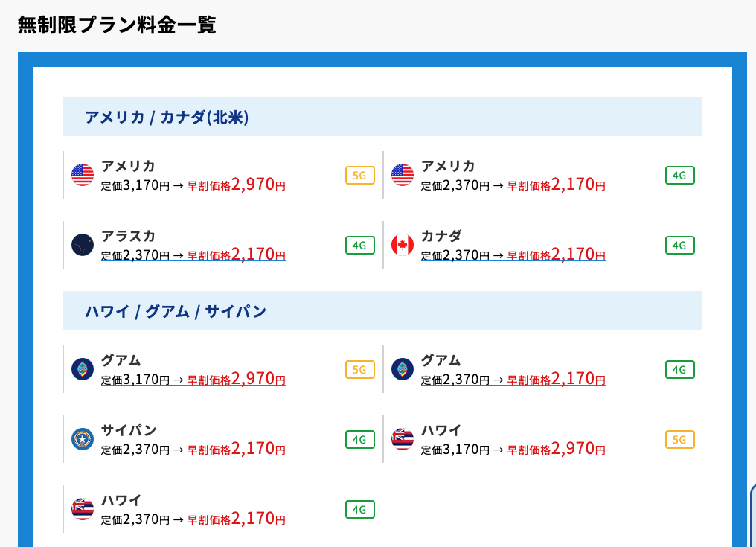Click the USA flag icon beside 5G plan

pyautogui.click(x=83, y=175)
